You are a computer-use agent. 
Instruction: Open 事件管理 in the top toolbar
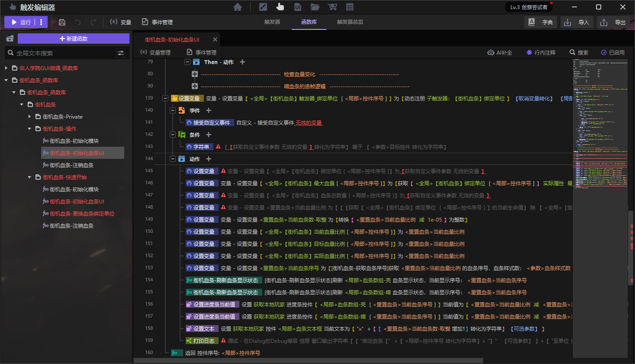(158, 22)
